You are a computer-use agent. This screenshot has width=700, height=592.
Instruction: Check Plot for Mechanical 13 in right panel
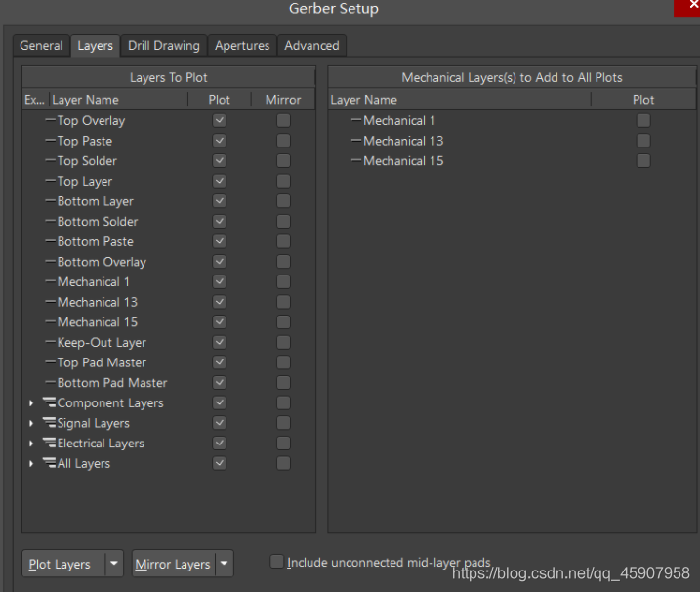tap(643, 141)
